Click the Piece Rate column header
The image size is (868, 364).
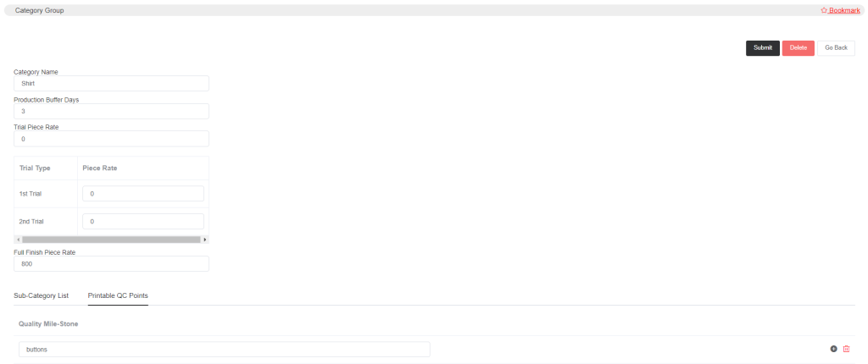tap(100, 168)
